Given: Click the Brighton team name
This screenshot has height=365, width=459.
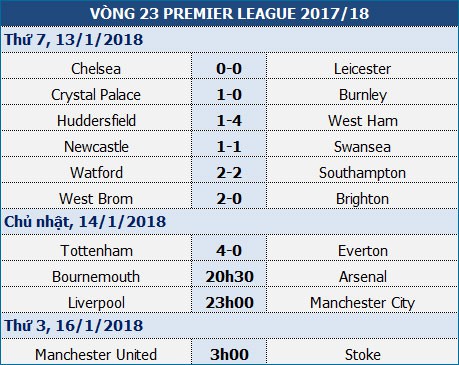Looking at the screenshot, I should point(362,199).
